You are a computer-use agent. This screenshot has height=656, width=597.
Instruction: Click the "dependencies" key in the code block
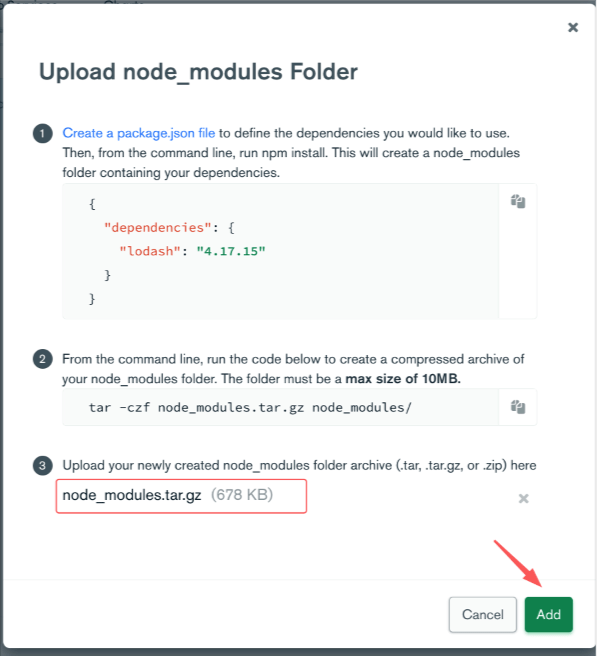pyautogui.click(x=158, y=228)
